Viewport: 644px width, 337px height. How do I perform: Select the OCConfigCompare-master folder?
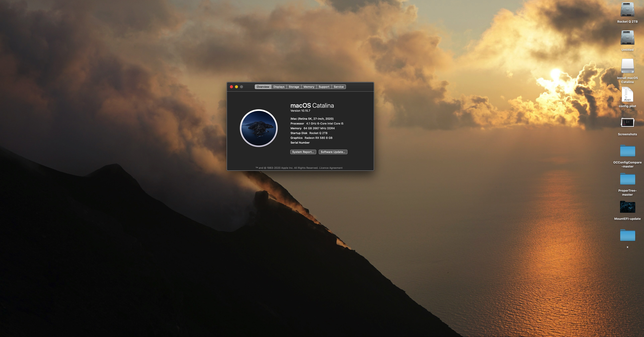point(627,151)
